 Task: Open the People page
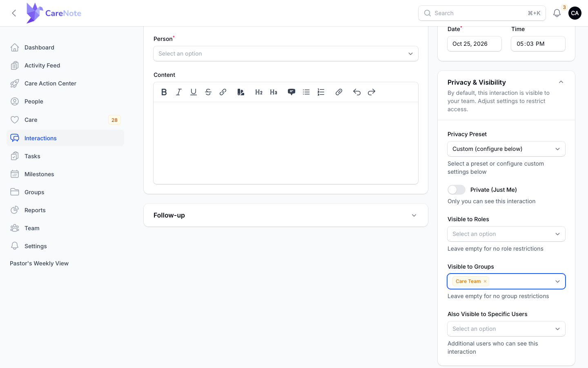pos(65,101)
